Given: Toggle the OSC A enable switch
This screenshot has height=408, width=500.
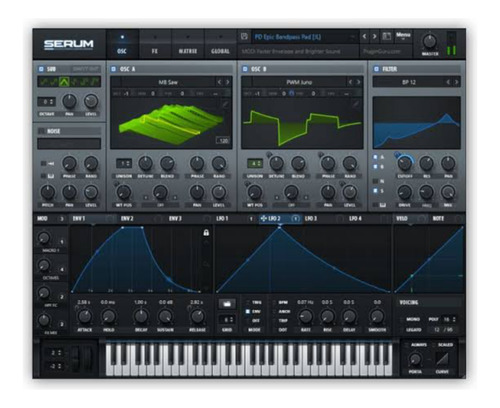Looking at the screenshot, I should click(113, 69).
